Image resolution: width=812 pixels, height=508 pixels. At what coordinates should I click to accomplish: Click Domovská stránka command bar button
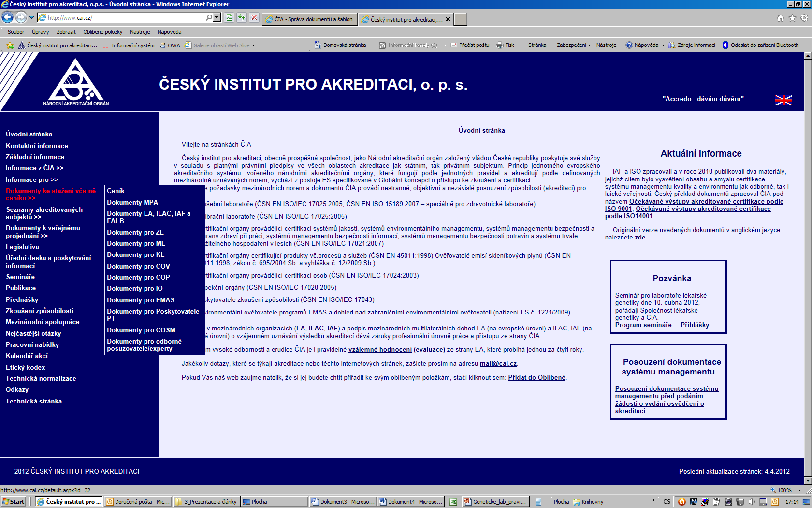[340, 45]
